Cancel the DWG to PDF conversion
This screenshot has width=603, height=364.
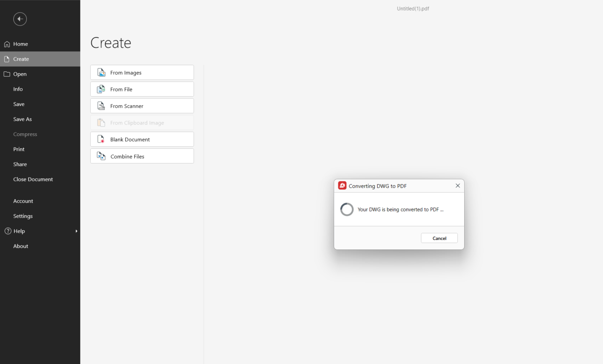tap(439, 238)
